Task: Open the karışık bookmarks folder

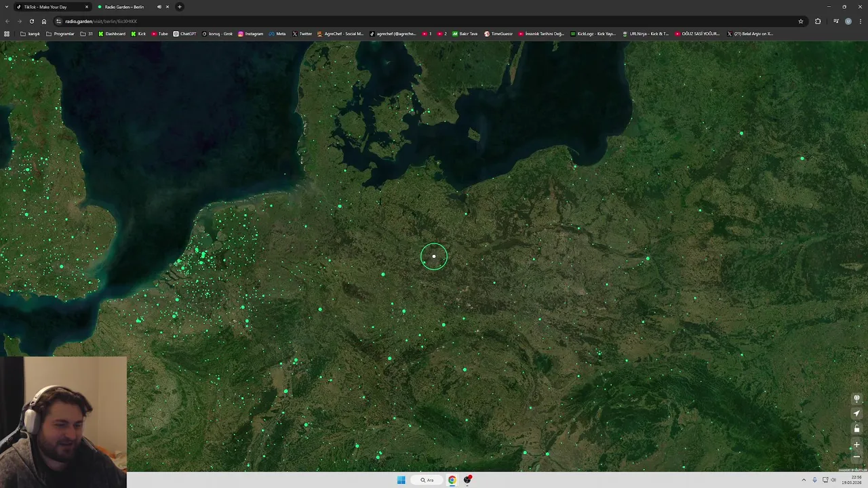Action: (x=31, y=34)
